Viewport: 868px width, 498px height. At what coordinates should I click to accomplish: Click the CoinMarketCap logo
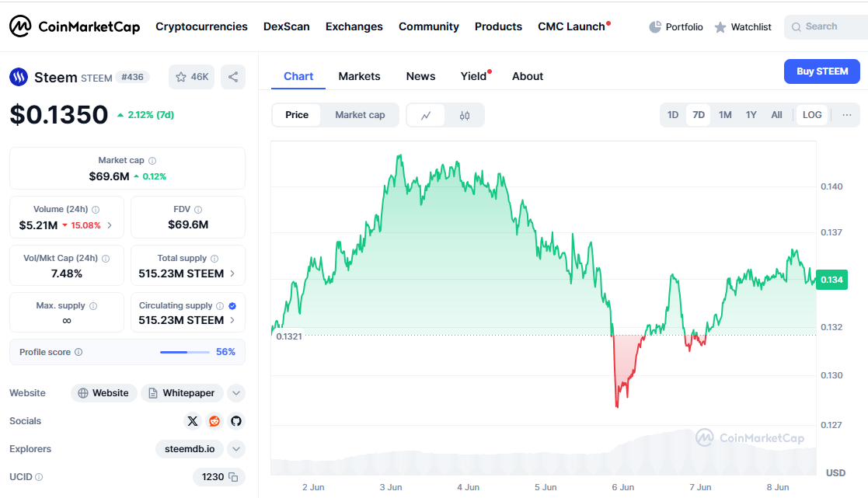(x=74, y=26)
